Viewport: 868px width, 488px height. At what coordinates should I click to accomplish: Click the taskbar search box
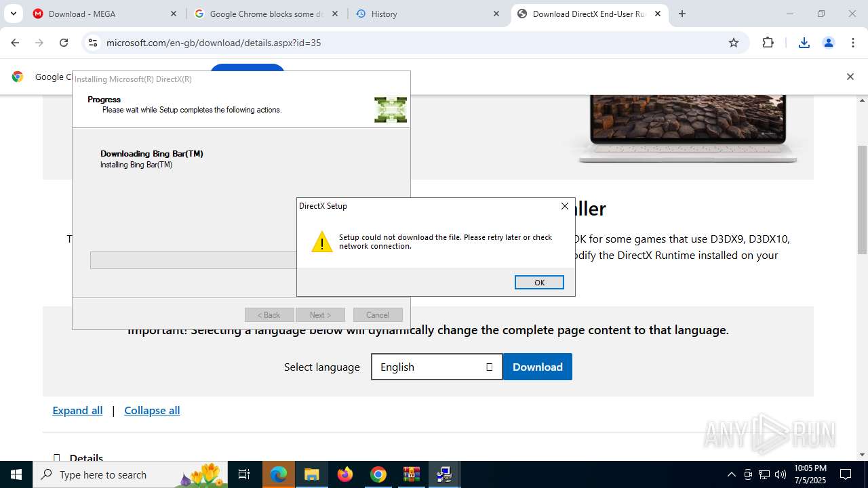(130, 474)
